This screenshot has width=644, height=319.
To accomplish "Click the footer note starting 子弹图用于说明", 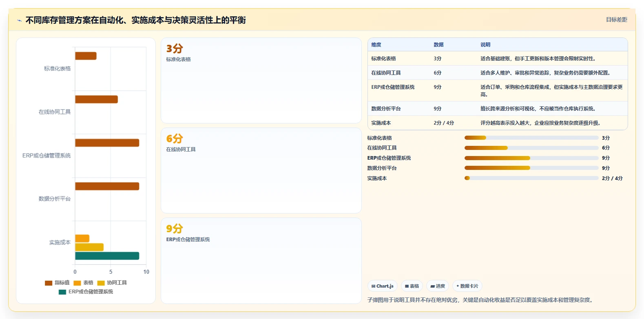I will pyautogui.click(x=481, y=300).
